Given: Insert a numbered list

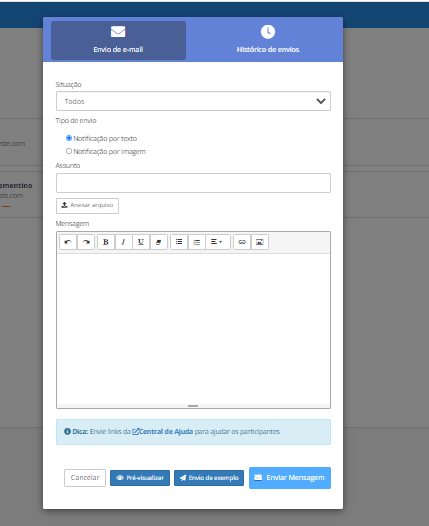Looking at the screenshot, I should click(x=197, y=242).
